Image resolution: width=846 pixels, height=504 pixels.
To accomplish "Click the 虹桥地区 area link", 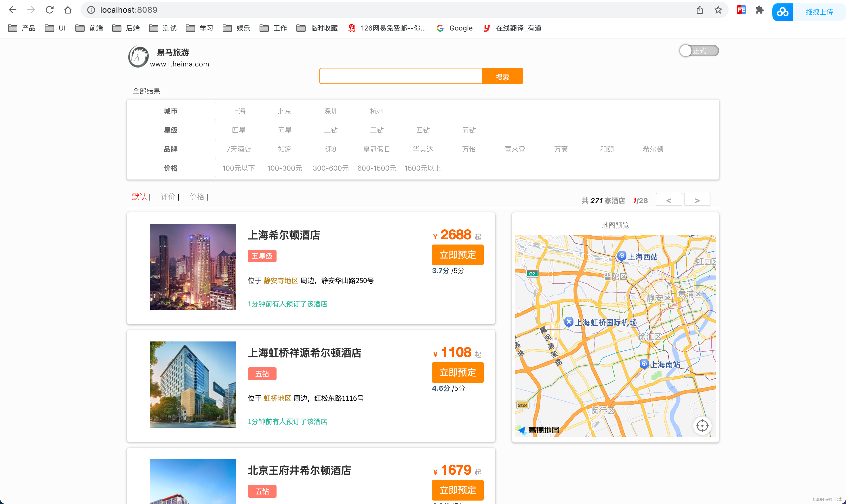I will pyautogui.click(x=277, y=398).
